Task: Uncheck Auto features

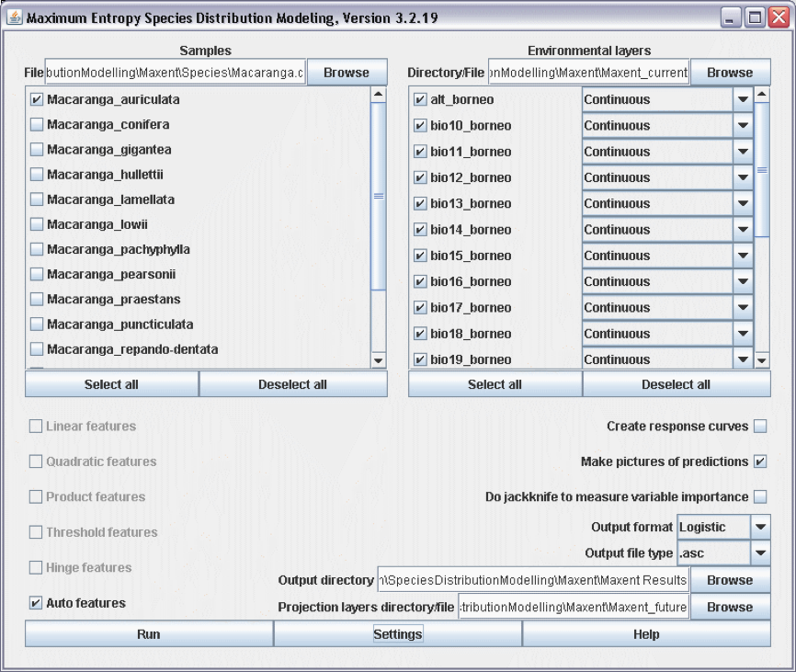Action: [36, 603]
